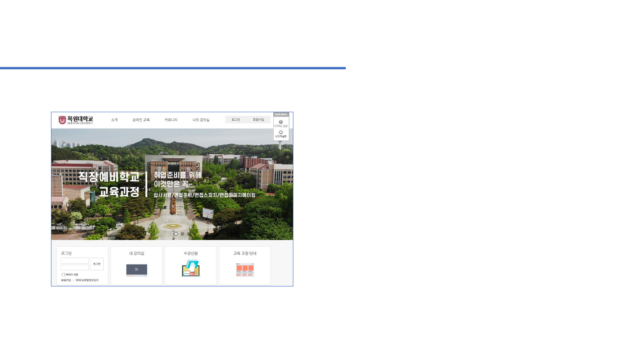Enable the 아이디 저장 checkbox
Screen dimensions: 644x362
click(63, 274)
